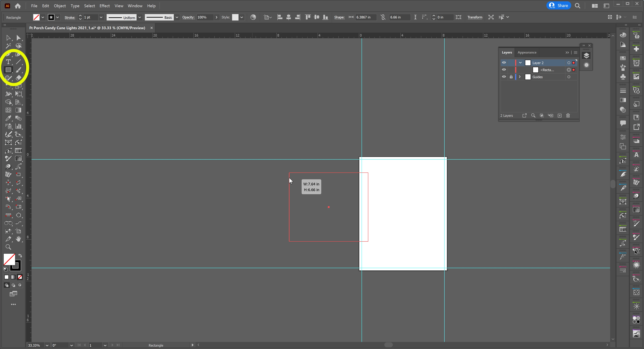Screen dimensions: 644x349
Task: Select the Magic Wand tool
Action: (8, 46)
